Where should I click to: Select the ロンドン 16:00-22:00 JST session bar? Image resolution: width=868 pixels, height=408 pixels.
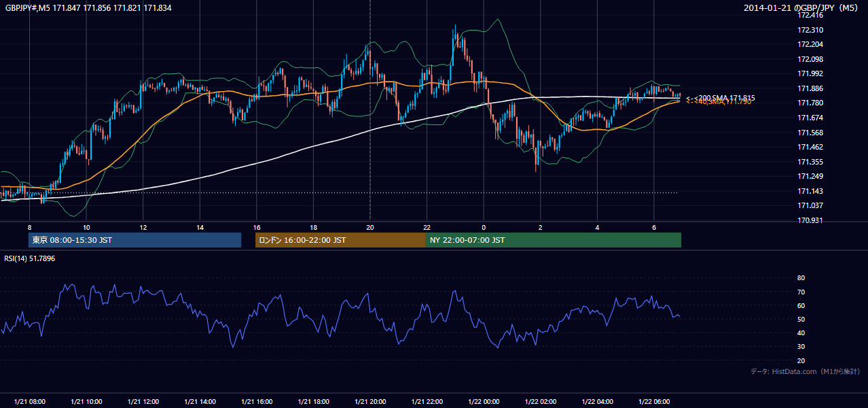[340, 240]
